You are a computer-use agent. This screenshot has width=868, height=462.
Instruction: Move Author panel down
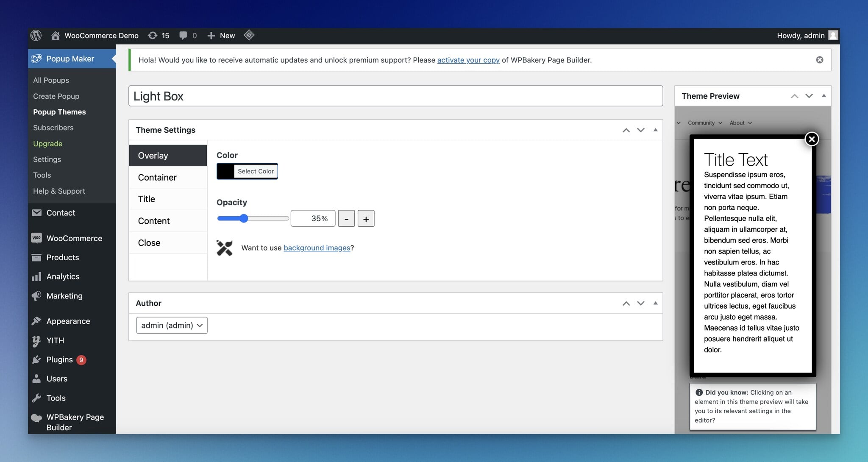point(641,303)
